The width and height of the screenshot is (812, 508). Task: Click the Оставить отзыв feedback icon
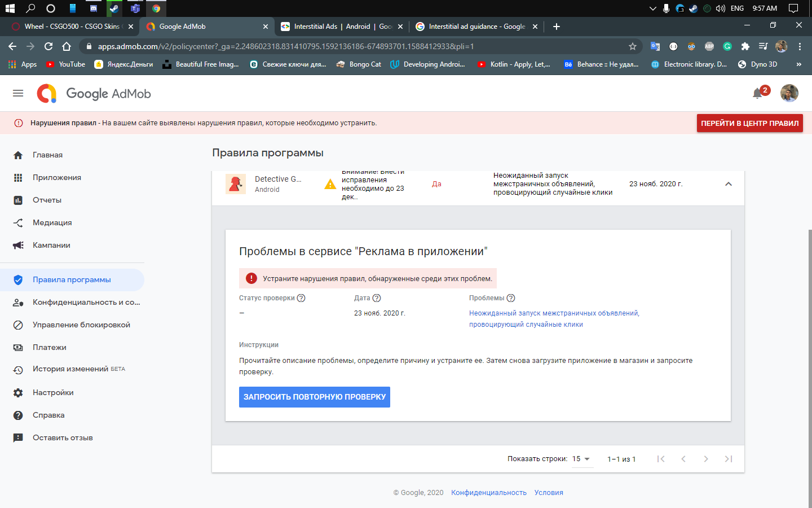(x=18, y=438)
